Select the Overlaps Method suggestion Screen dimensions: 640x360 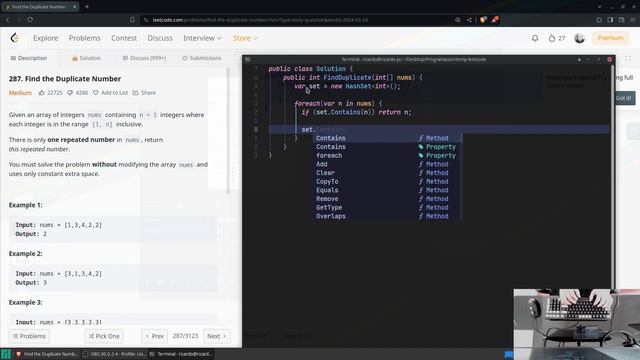click(x=388, y=216)
